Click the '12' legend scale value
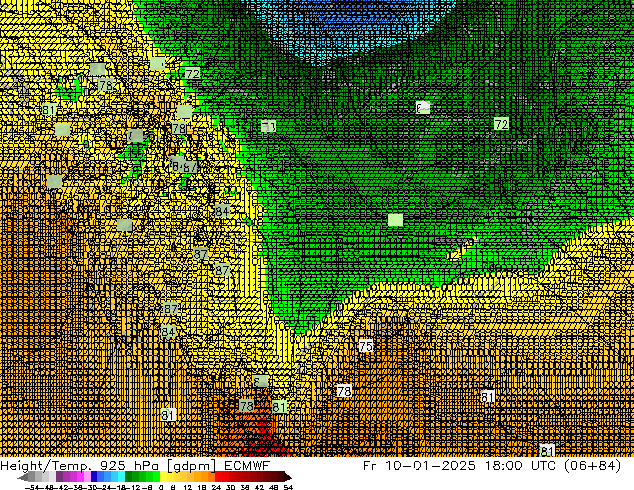The height and width of the screenshot is (490, 634). coord(188,487)
